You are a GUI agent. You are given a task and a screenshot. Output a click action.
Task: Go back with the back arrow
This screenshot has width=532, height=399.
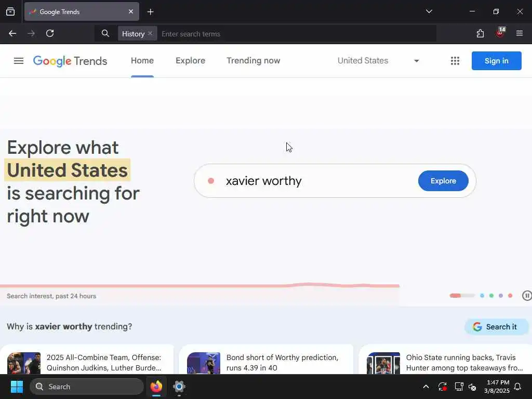[12, 33]
